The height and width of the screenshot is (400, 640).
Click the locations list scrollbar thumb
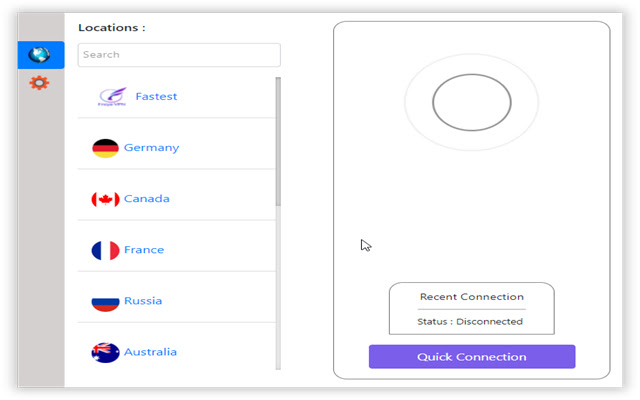(278, 142)
